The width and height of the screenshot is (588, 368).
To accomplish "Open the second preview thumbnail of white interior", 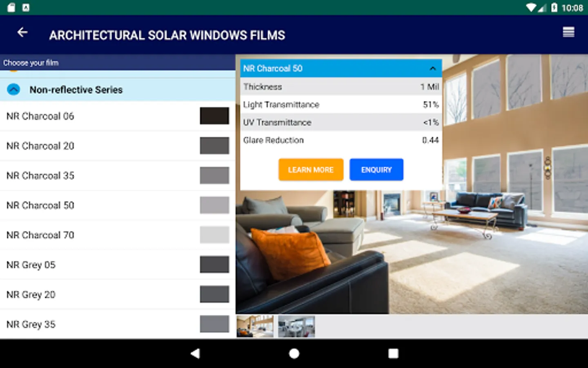I will coord(296,326).
